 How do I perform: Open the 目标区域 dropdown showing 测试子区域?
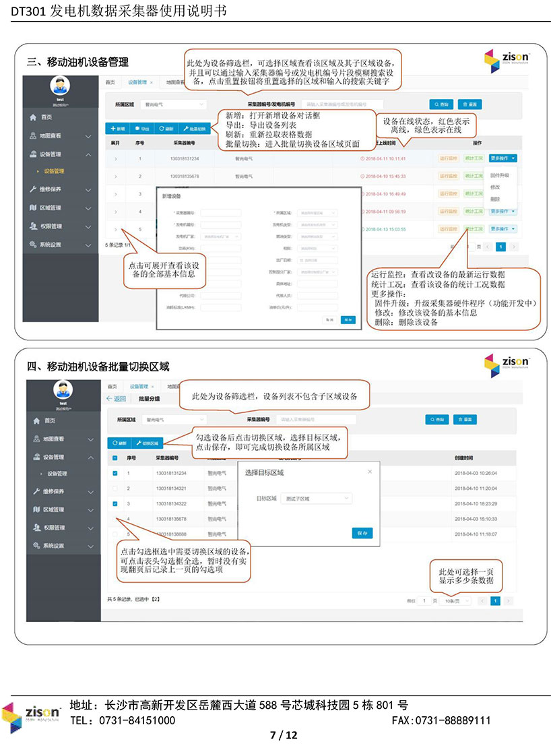(315, 499)
